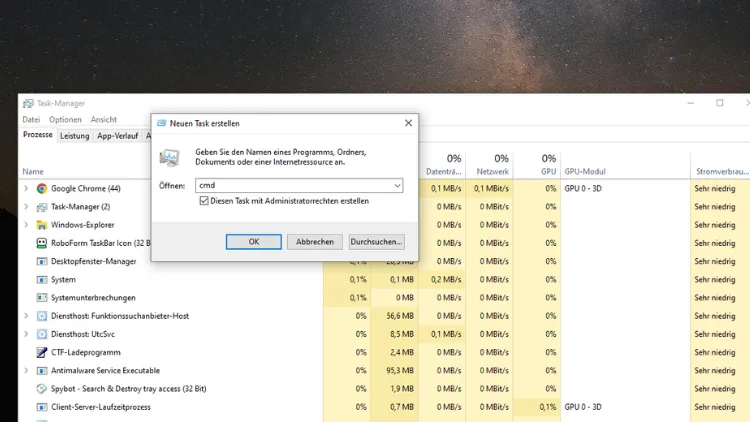Click the RoboForm TaskBar Icon process icon
Screen dimensions: 750x422
coord(42,243)
